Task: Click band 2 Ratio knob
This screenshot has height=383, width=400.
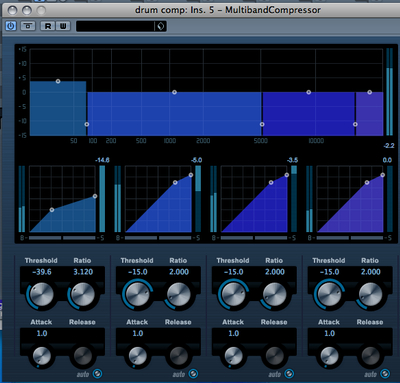Action: click(x=179, y=294)
